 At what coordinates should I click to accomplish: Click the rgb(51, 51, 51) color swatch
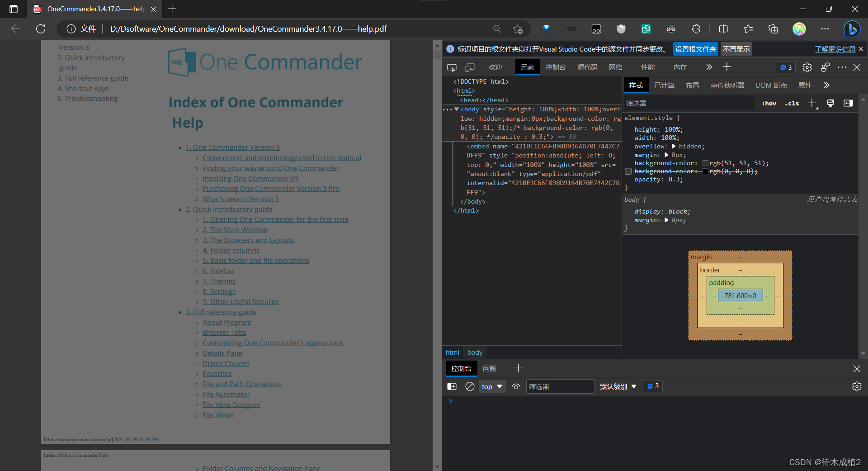pyautogui.click(x=705, y=163)
